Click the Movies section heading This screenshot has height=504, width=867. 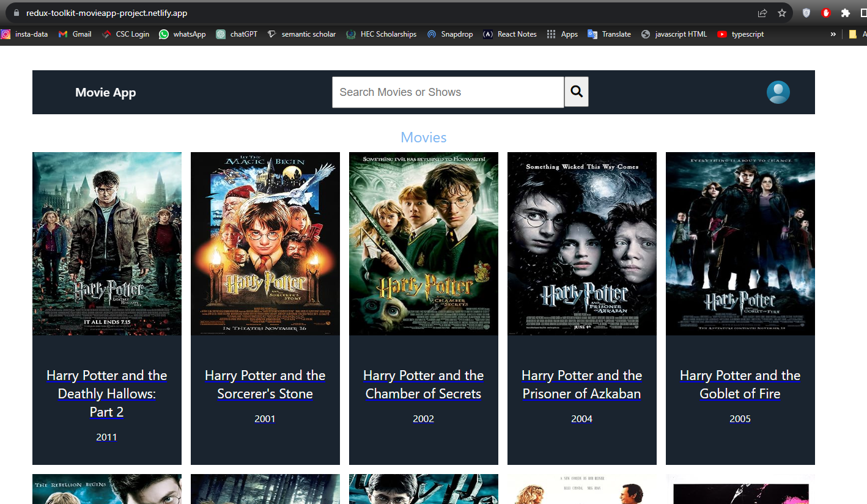[x=424, y=137]
